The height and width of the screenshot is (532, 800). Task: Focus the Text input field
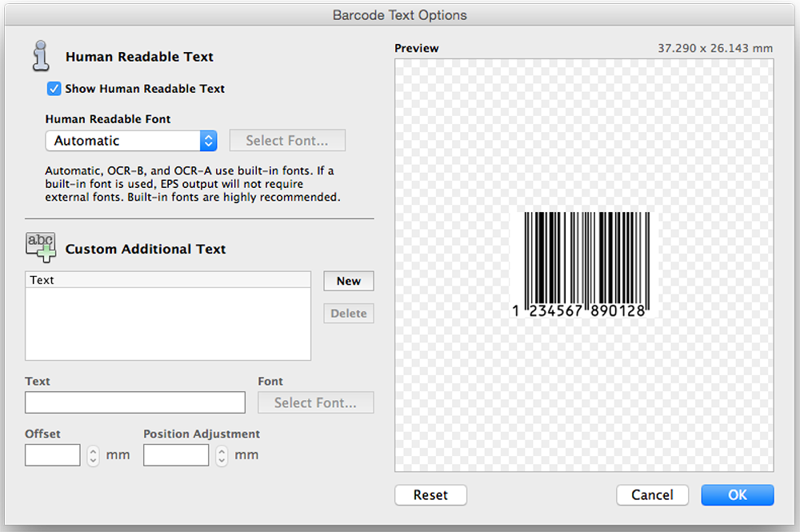click(x=135, y=402)
